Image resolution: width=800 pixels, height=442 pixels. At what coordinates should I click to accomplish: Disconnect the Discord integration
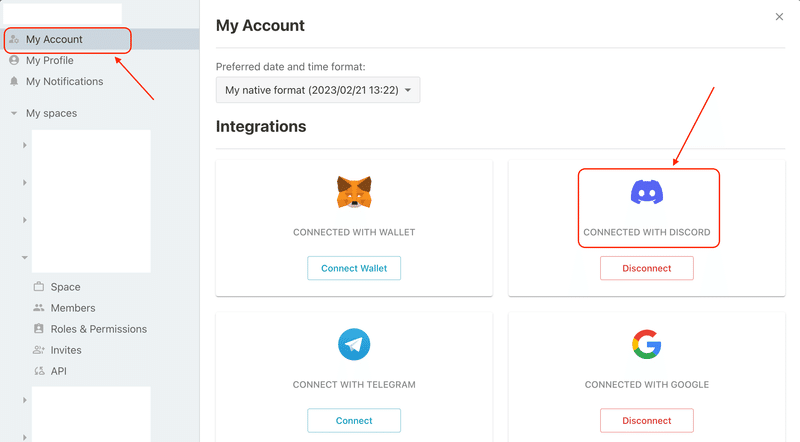click(x=647, y=268)
